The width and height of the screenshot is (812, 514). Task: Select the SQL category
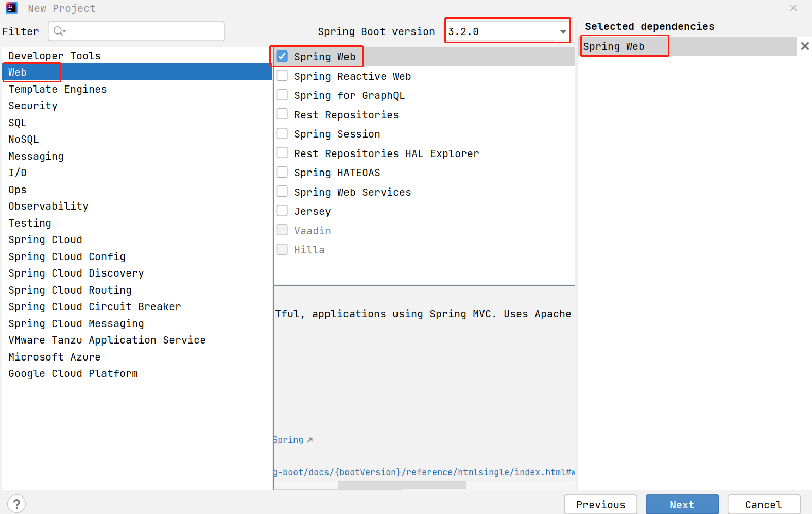(x=136, y=123)
